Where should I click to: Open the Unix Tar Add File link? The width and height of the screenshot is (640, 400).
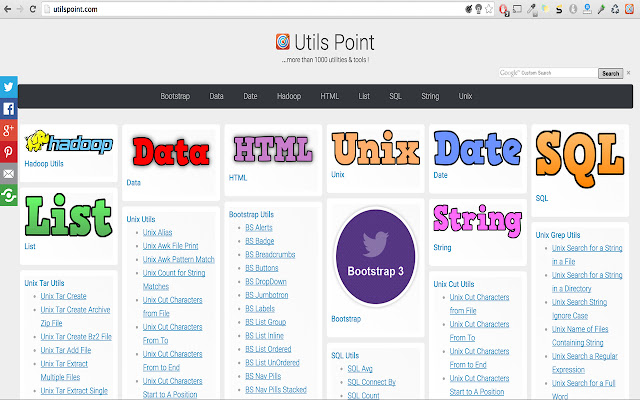(x=66, y=350)
